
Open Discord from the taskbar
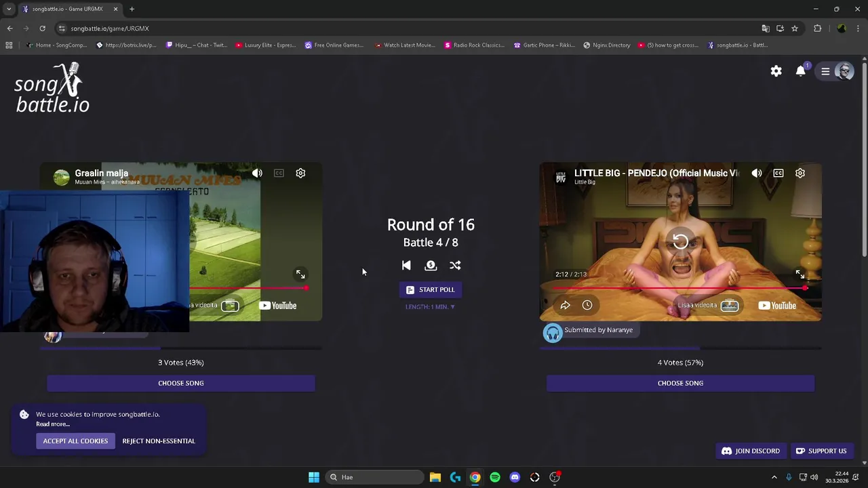coord(515,477)
